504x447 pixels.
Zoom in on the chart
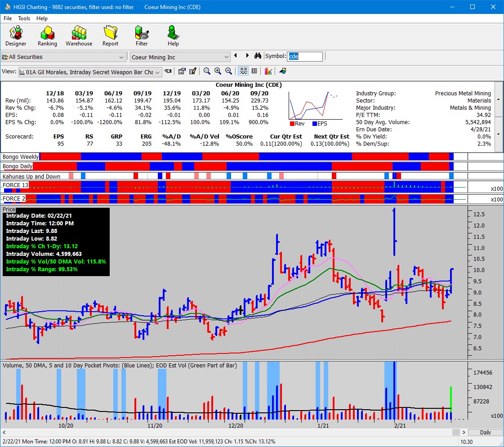(x=218, y=72)
